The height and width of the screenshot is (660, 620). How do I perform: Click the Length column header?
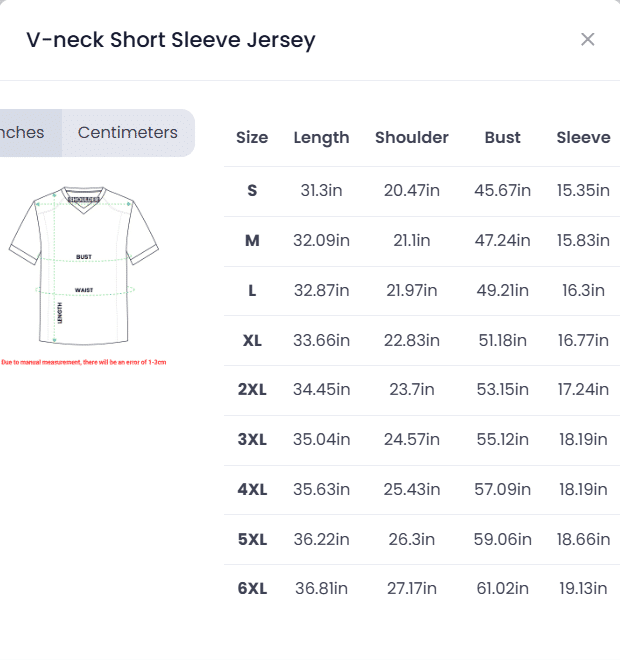click(x=321, y=138)
